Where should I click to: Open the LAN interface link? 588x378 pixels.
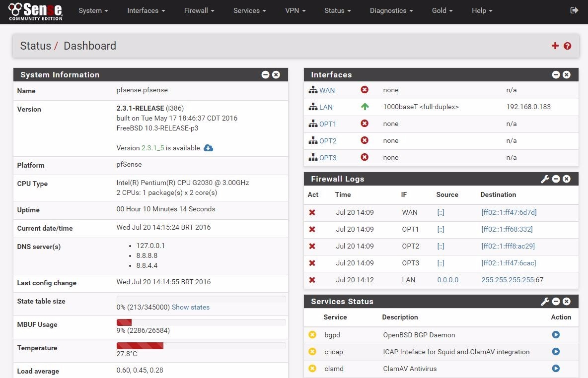(326, 107)
